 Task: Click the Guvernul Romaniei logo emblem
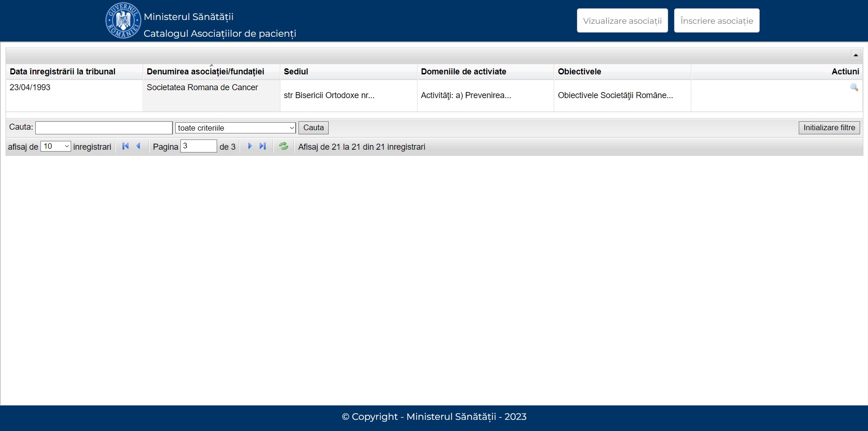(123, 20)
